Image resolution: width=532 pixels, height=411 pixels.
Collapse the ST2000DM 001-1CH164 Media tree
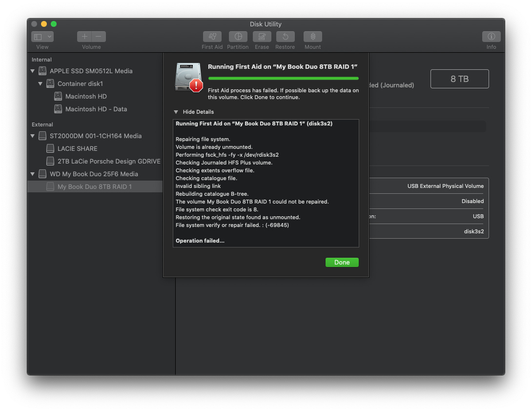[x=33, y=136]
